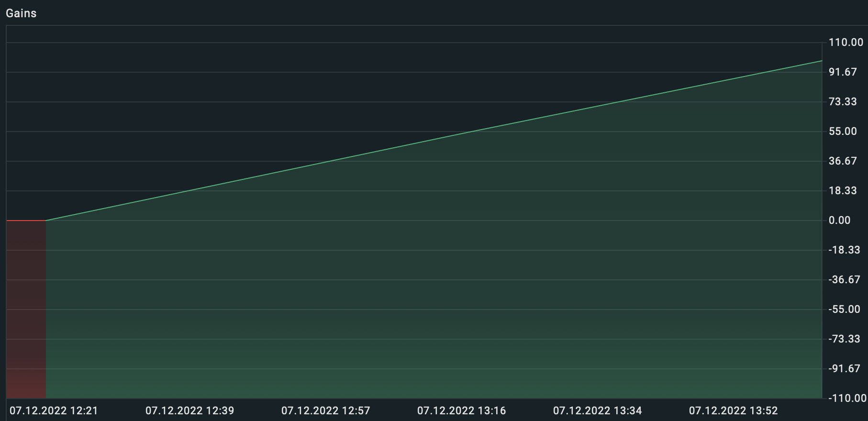Click the -91.67 axis value

pyautogui.click(x=845, y=369)
